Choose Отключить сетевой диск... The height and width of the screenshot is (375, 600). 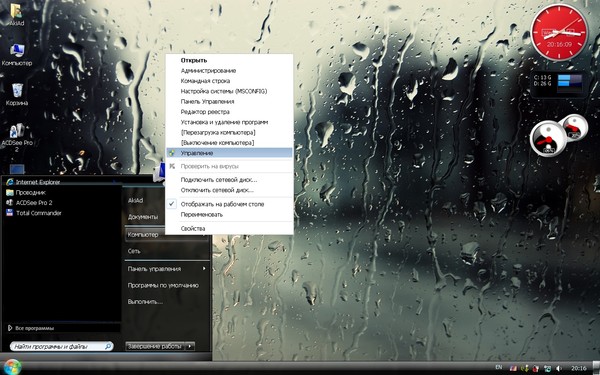[x=217, y=190]
